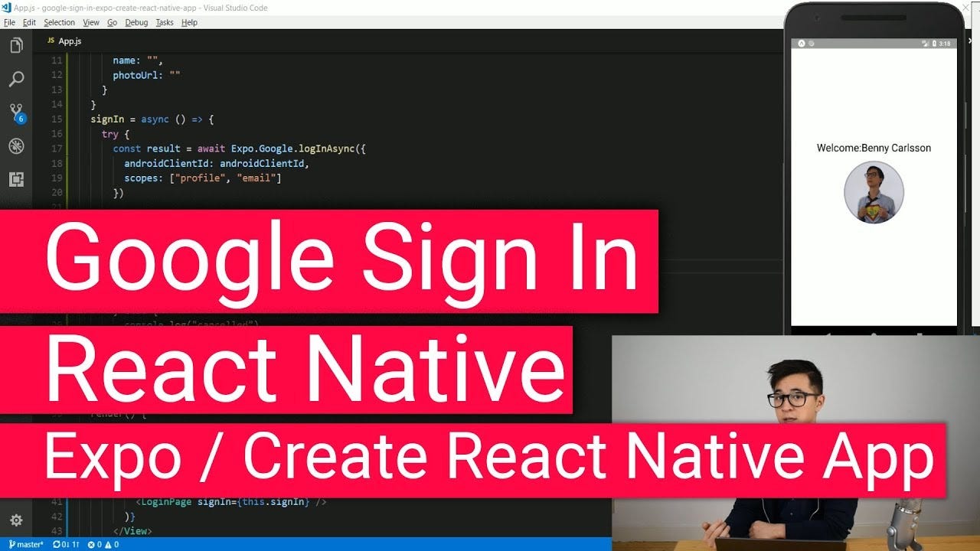Screen dimensions: 980x551
Task: Click the master* git branch indicator
Action: coord(26,545)
